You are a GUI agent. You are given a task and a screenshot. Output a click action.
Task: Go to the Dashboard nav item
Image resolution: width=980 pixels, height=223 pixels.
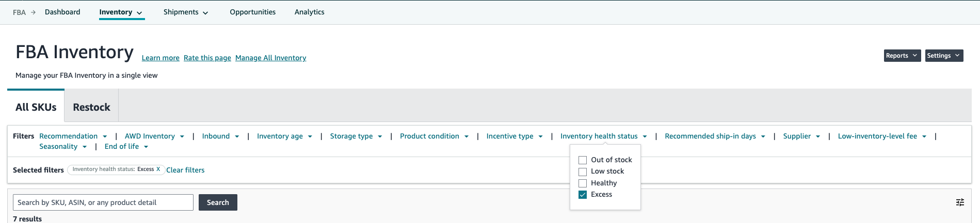(x=62, y=12)
